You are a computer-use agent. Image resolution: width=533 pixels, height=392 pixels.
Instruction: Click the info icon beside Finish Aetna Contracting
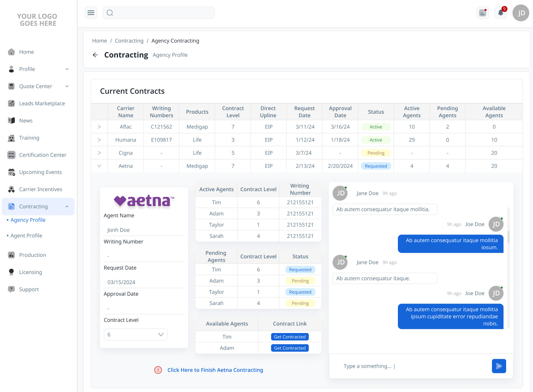158,370
